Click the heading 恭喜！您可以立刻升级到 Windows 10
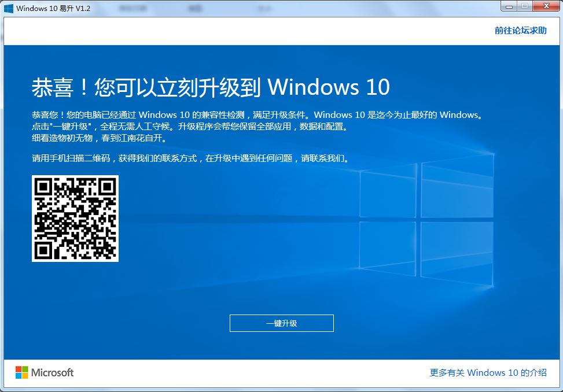563x392 pixels. point(211,87)
